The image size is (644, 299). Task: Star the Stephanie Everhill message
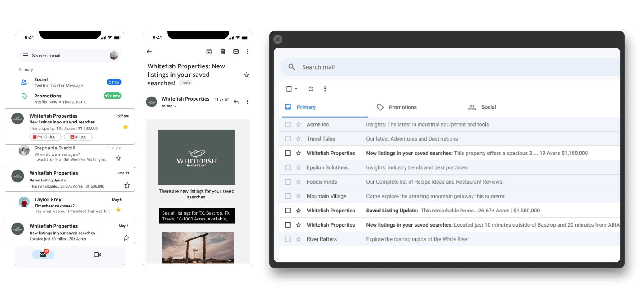pos(119,158)
